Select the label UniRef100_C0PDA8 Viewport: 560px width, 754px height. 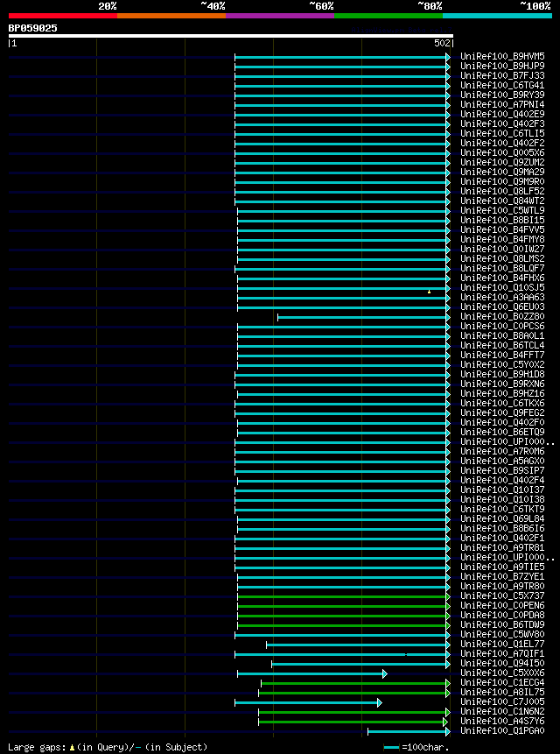pyautogui.click(x=502, y=616)
